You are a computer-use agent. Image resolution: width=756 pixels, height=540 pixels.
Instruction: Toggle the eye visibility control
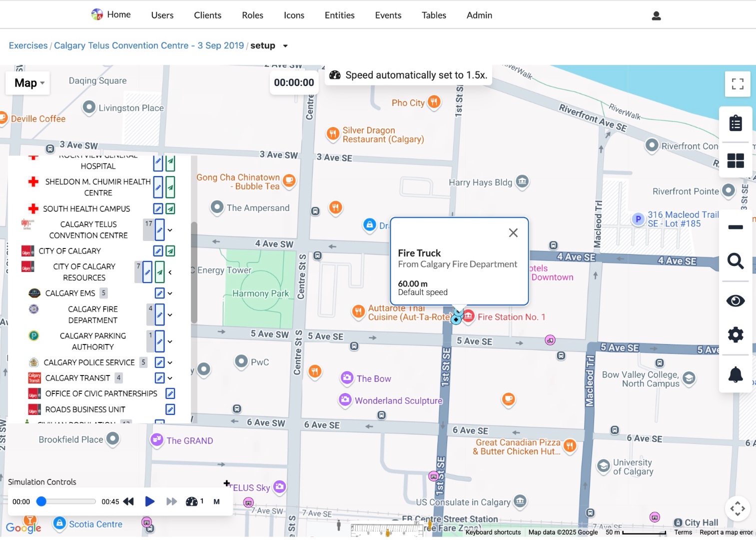[736, 300]
